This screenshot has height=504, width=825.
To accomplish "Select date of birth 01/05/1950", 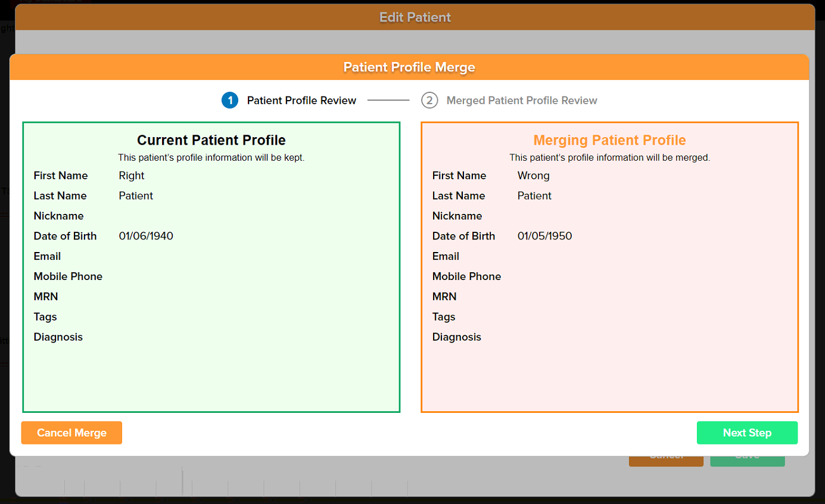I will 544,237.
